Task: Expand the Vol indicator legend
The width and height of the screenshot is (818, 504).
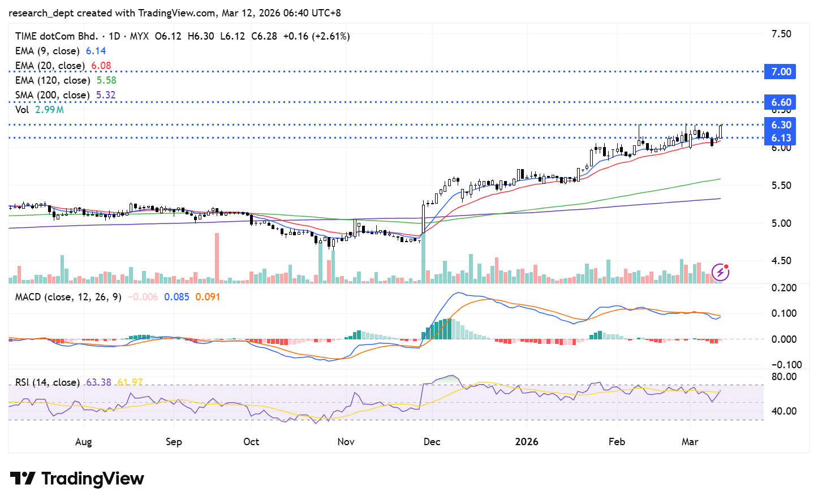Action: pos(22,110)
